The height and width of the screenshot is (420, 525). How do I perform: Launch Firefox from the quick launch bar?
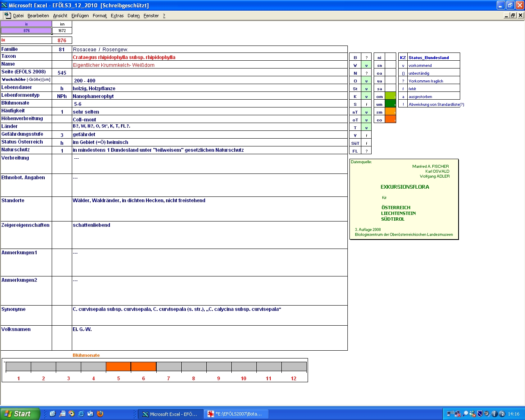[x=100, y=414]
